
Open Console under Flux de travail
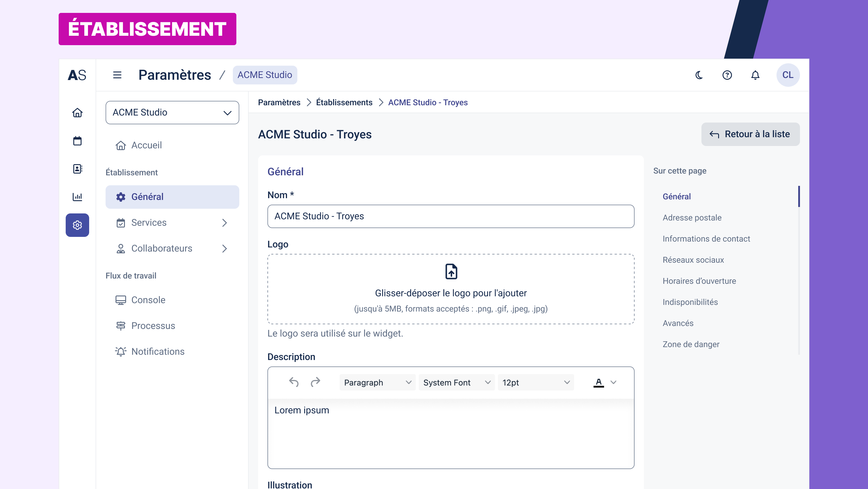click(x=172, y=300)
